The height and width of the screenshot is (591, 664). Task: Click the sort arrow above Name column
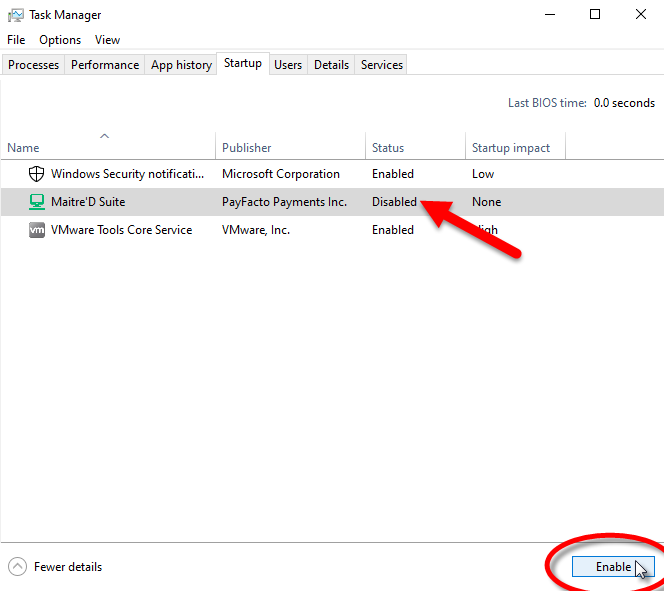[x=105, y=135]
